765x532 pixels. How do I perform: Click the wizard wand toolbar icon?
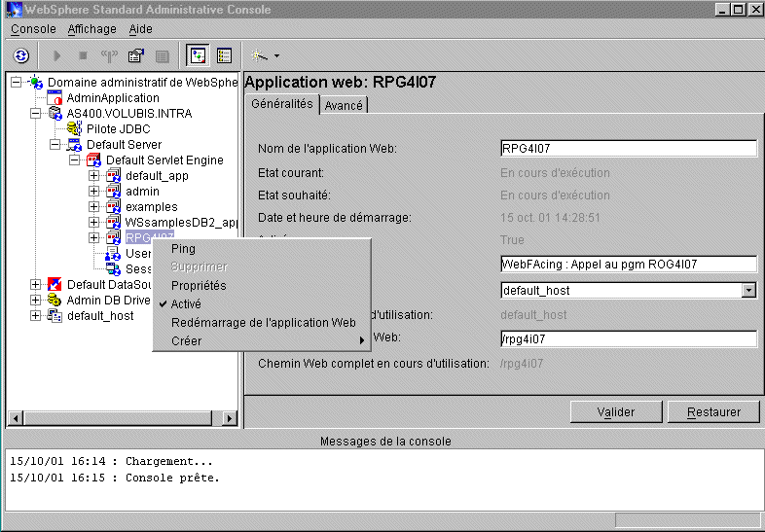coord(259,56)
